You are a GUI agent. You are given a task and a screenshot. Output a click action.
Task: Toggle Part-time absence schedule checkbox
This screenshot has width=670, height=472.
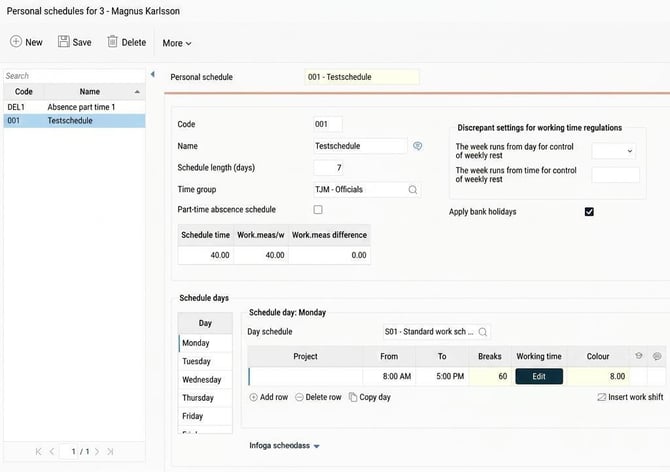click(318, 210)
